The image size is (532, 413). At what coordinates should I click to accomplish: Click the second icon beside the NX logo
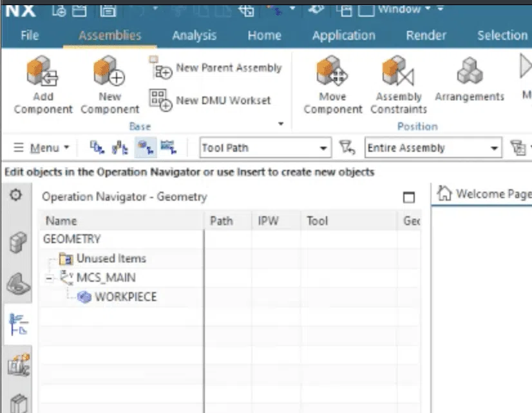pyautogui.click(x=79, y=11)
